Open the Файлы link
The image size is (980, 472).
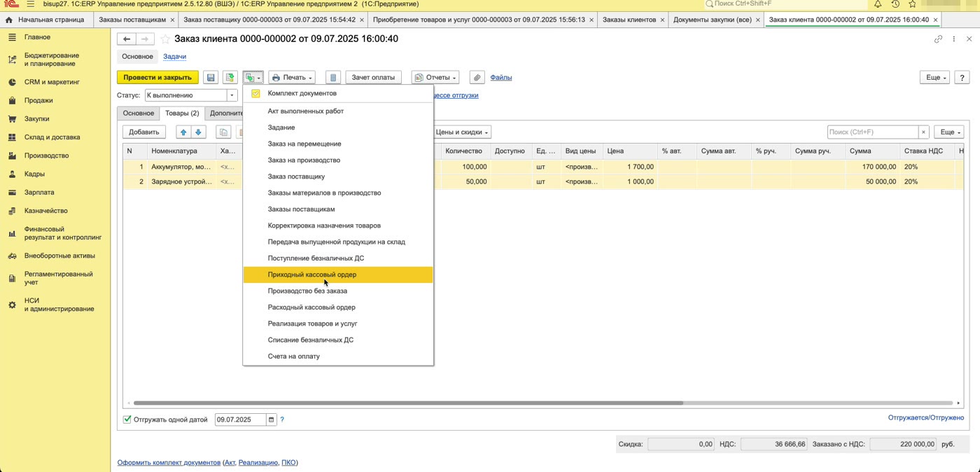(x=501, y=77)
